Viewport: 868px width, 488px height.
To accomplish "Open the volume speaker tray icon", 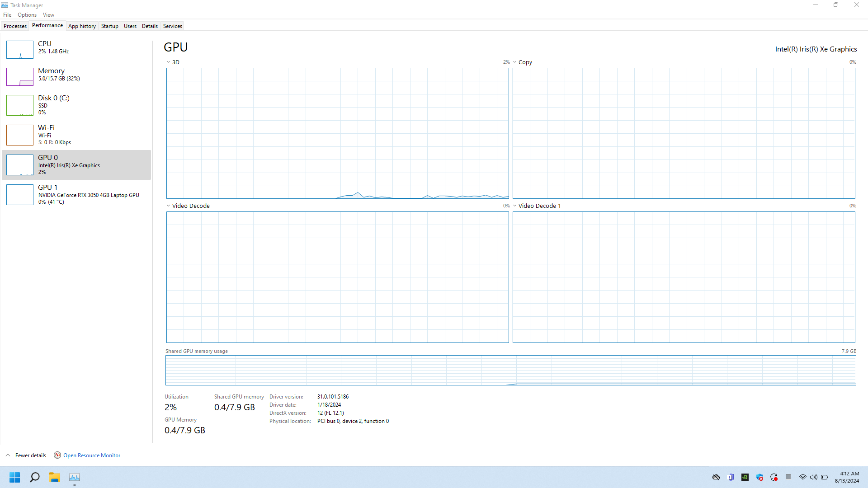I will click(814, 477).
